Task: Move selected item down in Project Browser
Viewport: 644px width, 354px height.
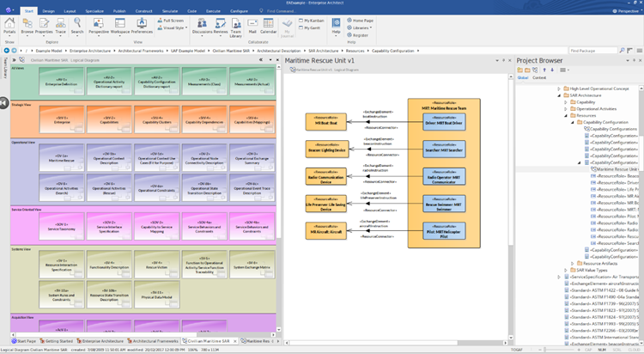Action: click(x=552, y=70)
